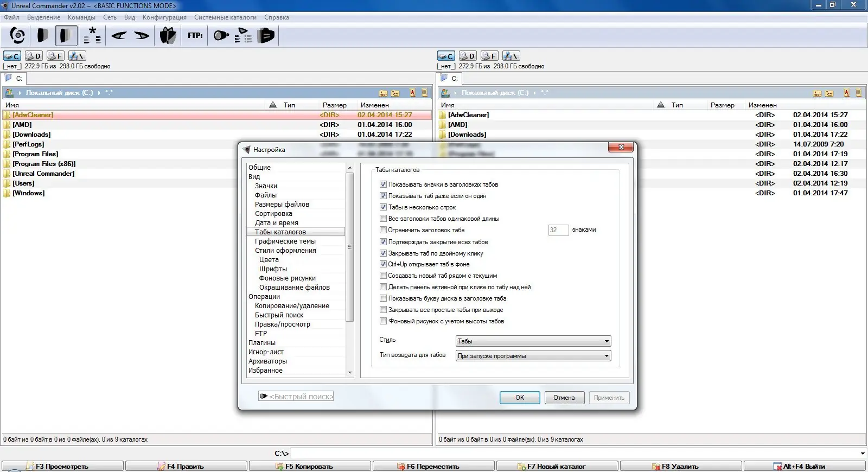This screenshot has width=868, height=472.
Task: Click the pressed dual-panel toolbar icon
Action: tap(66, 36)
